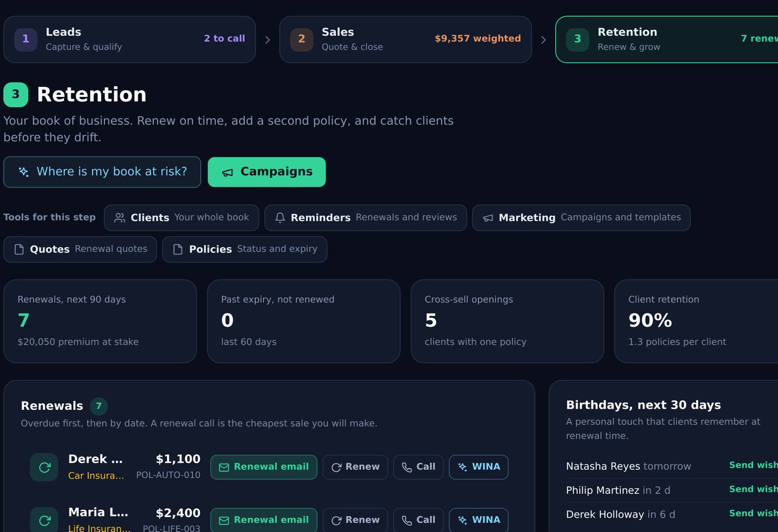Send wish to Derek Holloway
The width and height of the screenshot is (778, 532).
coord(753,513)
